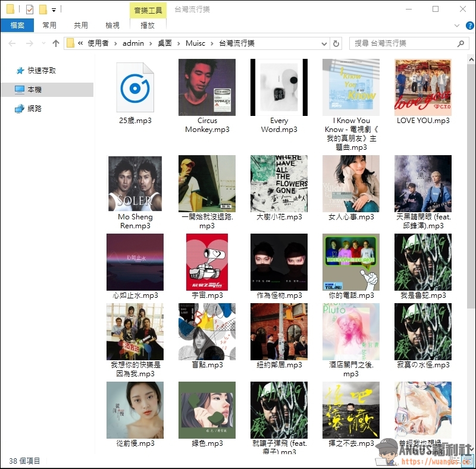The height and width of the screenshot is (469, 476).
Task: Select 快速存取 in the navigation pane
Action: 42,70
